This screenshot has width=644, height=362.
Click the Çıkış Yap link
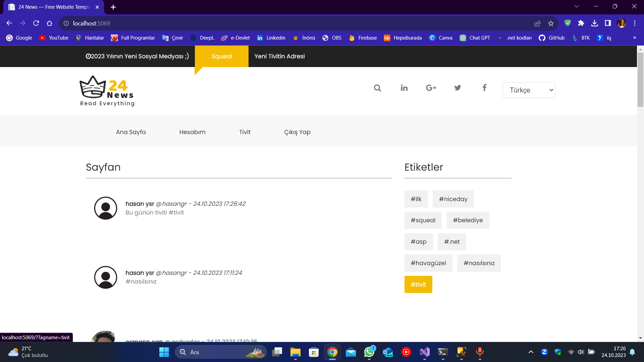tap(297, 132)
